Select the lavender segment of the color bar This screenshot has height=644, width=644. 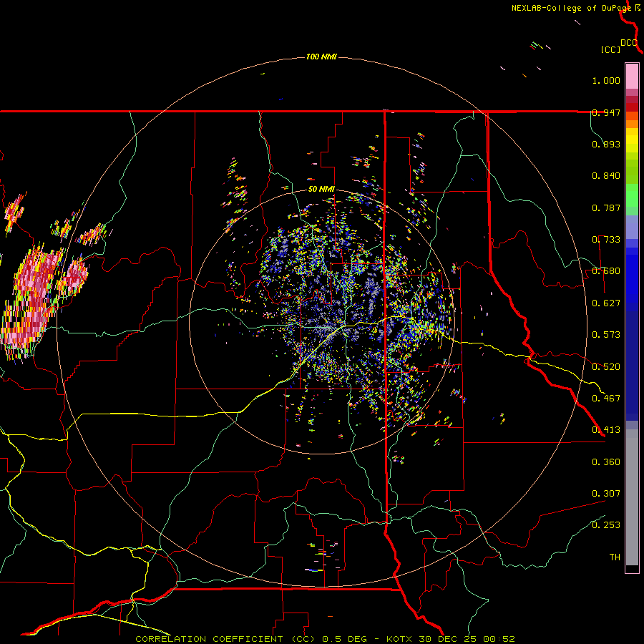(x=632, y=227)
